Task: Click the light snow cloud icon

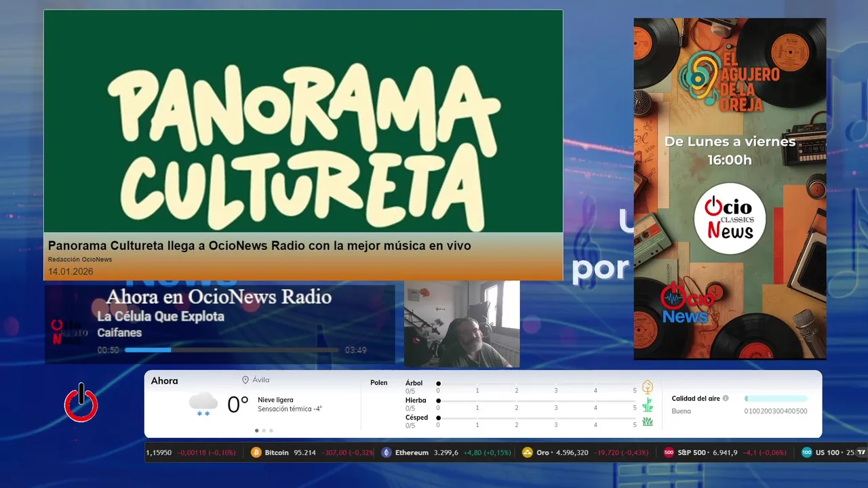Action: [203, 404]
